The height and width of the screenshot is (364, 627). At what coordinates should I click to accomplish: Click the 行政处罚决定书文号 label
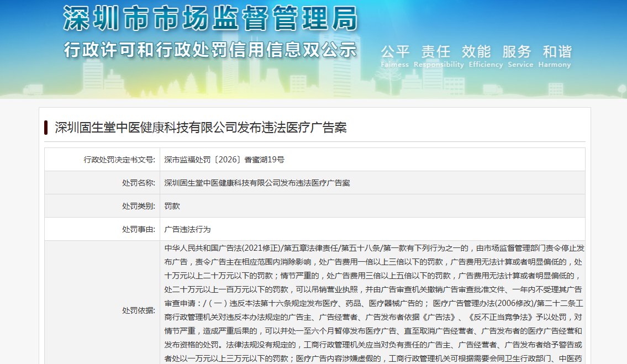pos(119,160)
